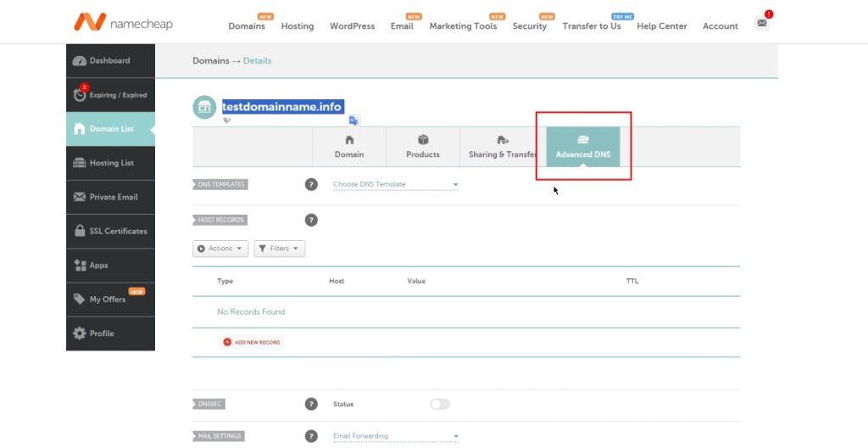Click the MAIL SETTINGS section label
868x448 pixels.
click(220, 436)
